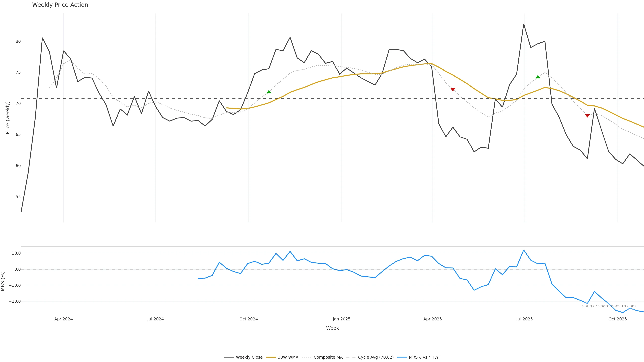The width and height of the screenshot is (644, 362).
Task: Click the Jul 2025 x-axis label
Action: click(524, 319)
